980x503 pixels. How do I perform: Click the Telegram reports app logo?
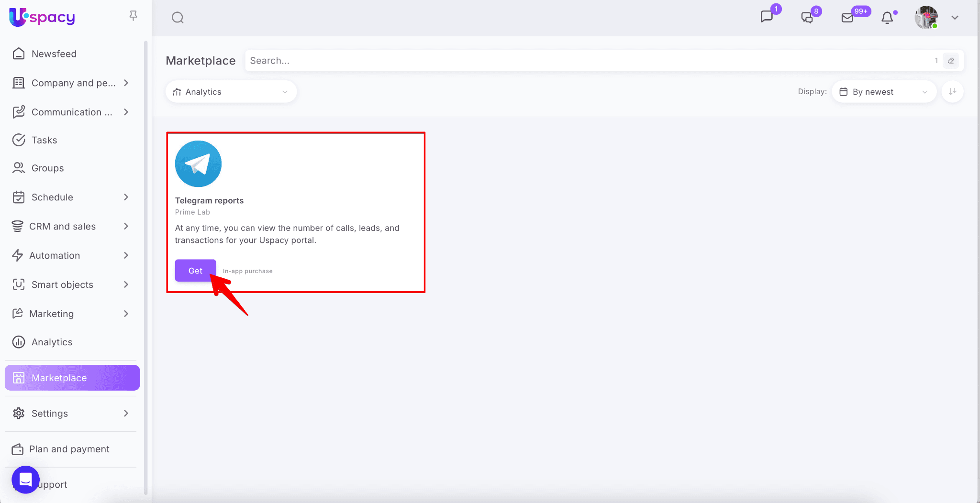click(198, 164)
